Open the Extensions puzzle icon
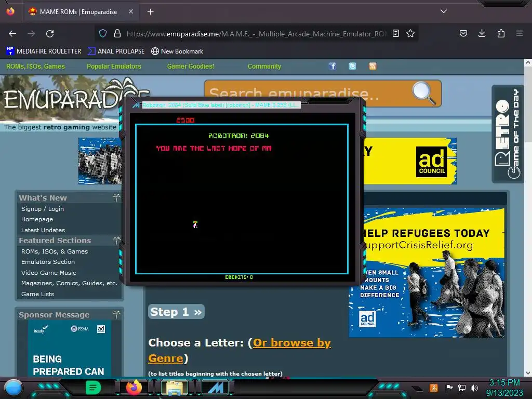Viewport: 532px width, 399px height. pos(501,33)
